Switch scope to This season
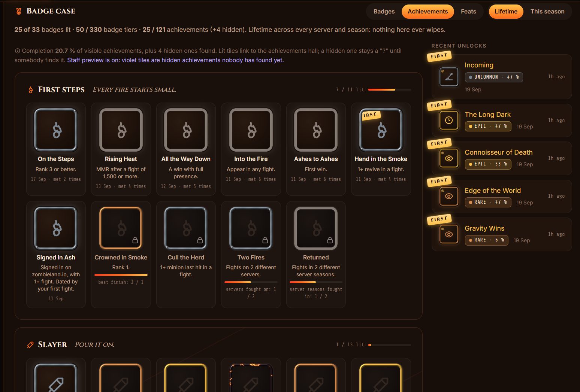The image size is (580, 392). pos(547,12)
